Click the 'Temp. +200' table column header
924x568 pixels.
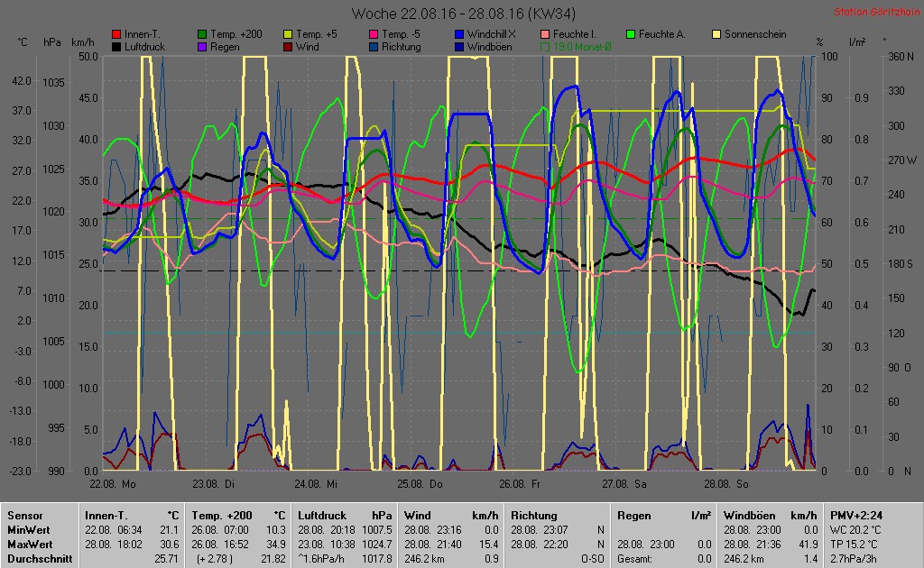[x=222, y=516]
